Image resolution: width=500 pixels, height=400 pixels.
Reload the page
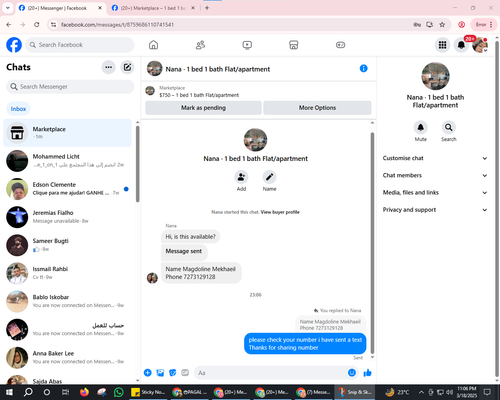point(37,24)
